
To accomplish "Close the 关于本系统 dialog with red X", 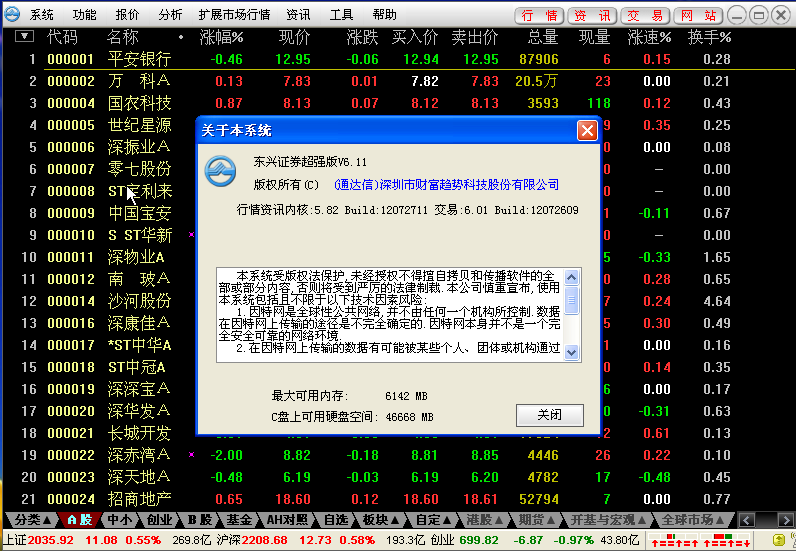I will pos(587,131).
